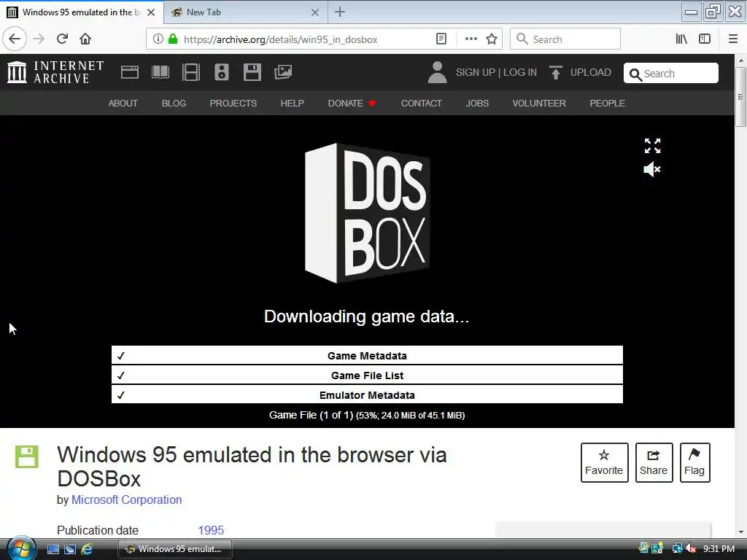Open the page actions three-dot menu
747x560 pixels.
tap(471, 39)
